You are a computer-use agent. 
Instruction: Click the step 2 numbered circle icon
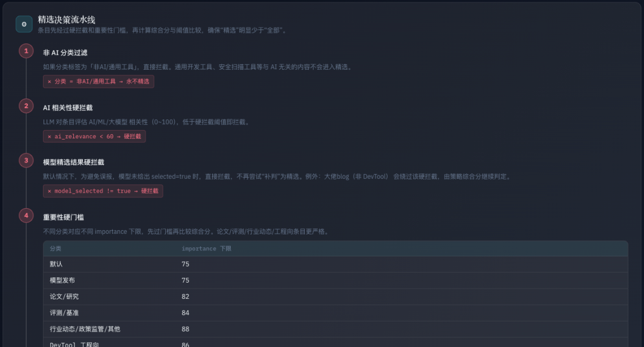pyautogui.click(x=26, y=106)
